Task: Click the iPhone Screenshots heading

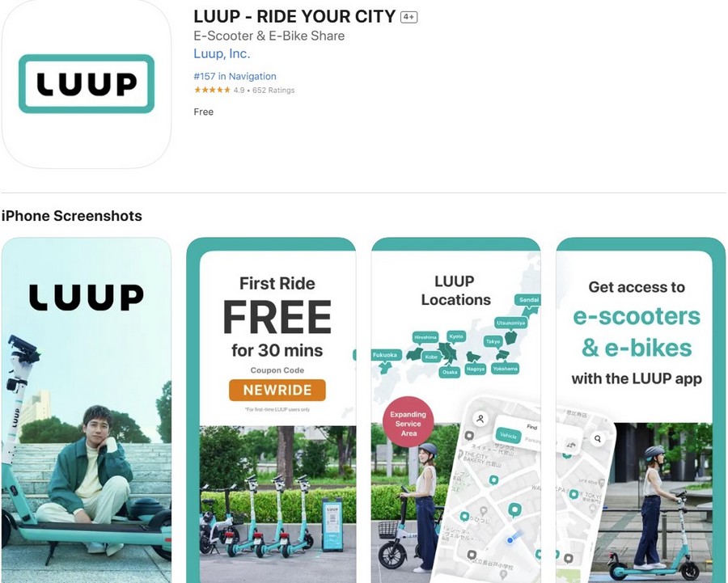Action: pyautogui.click(x=72, y=216)
